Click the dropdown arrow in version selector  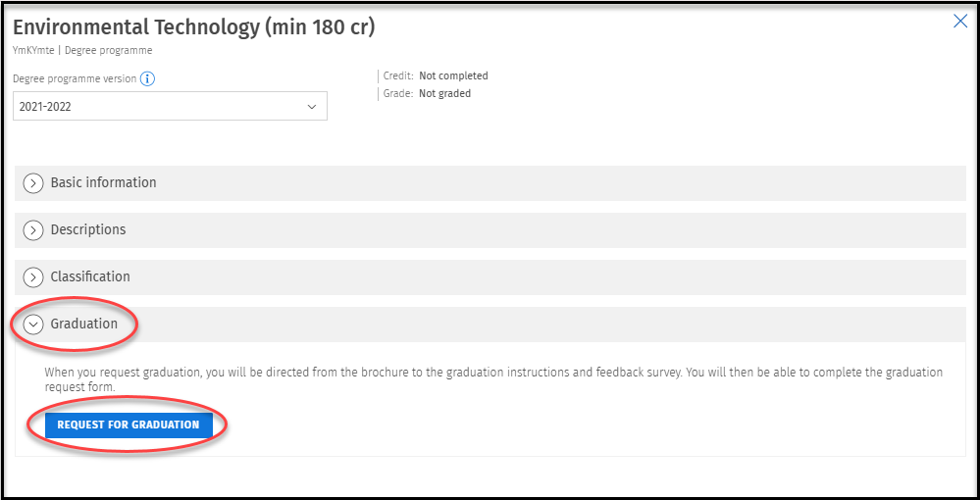312,106
